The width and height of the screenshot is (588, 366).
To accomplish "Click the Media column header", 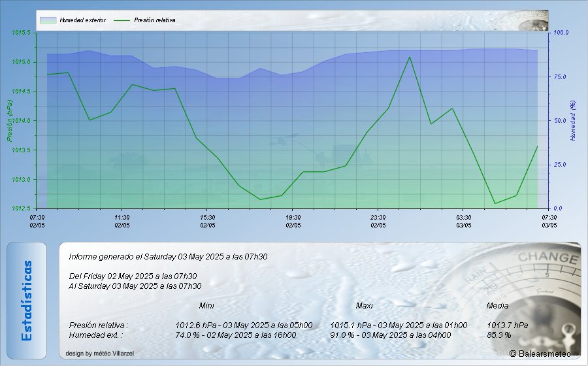I will 497,306.
